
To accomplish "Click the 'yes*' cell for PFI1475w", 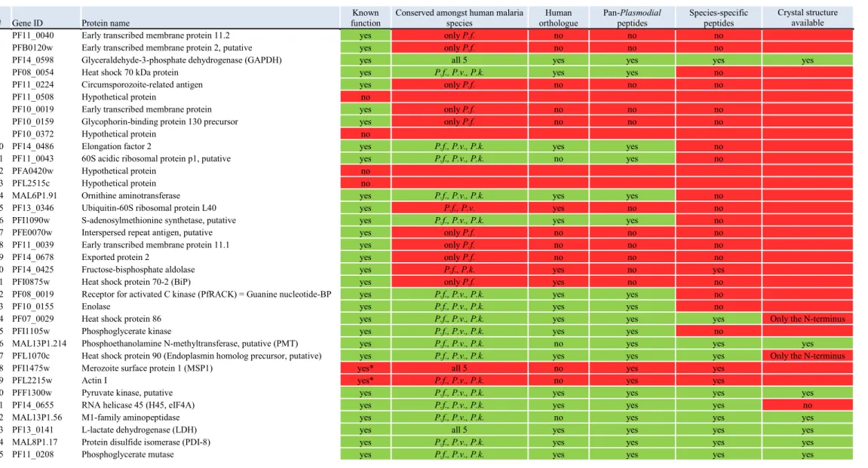I will click(365, 368).
